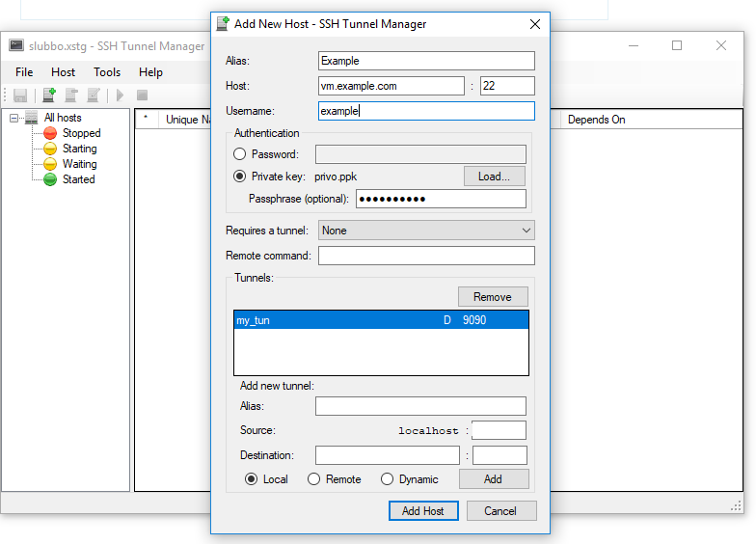Choose the Remote tunnel type radio

(314, 478)
